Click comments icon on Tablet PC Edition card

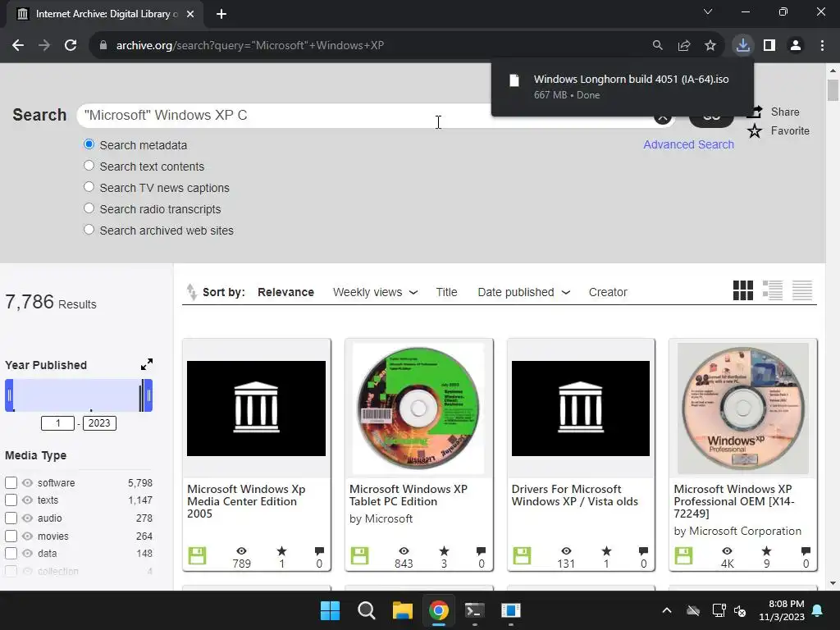tap(481, 550)
